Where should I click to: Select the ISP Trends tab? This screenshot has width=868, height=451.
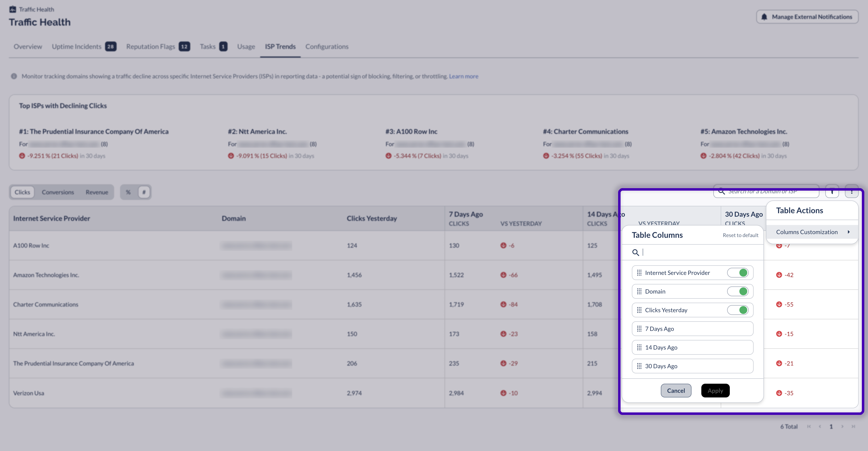[x=280, y=46]
